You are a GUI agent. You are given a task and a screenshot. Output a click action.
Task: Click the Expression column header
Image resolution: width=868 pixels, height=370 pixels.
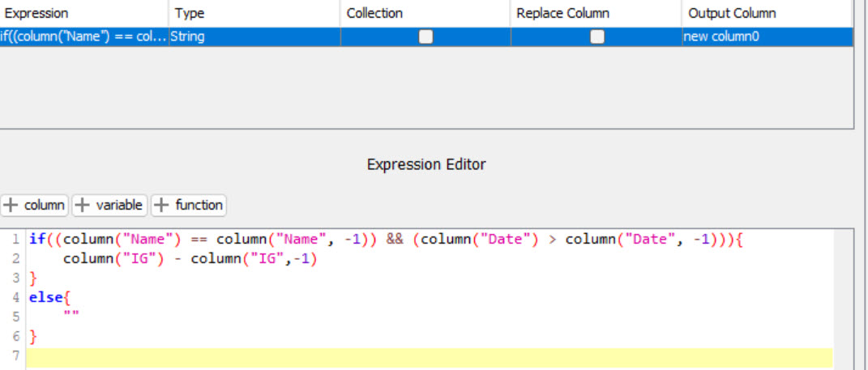click(84, 13)
